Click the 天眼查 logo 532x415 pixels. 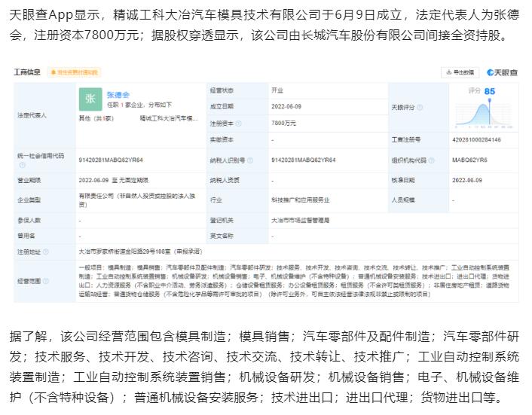click(x=502, y=72)
